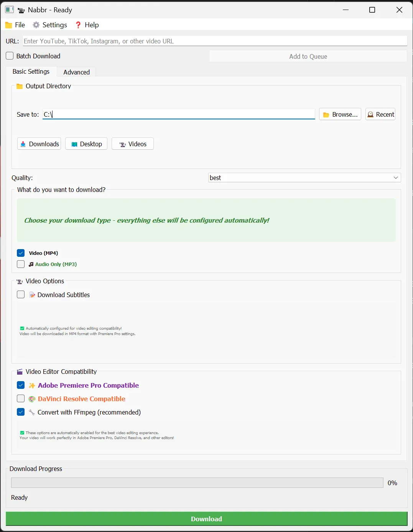413x532 pixels.
Task: Open the Help menu
Action: pyautogui.click(x=87, y=25)
